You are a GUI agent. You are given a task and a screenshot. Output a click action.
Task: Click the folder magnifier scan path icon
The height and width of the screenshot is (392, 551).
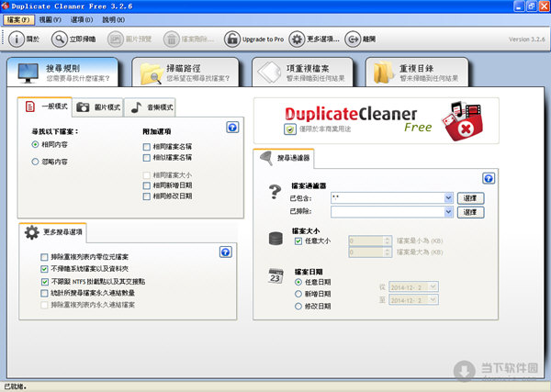click(x=152, y=73)
